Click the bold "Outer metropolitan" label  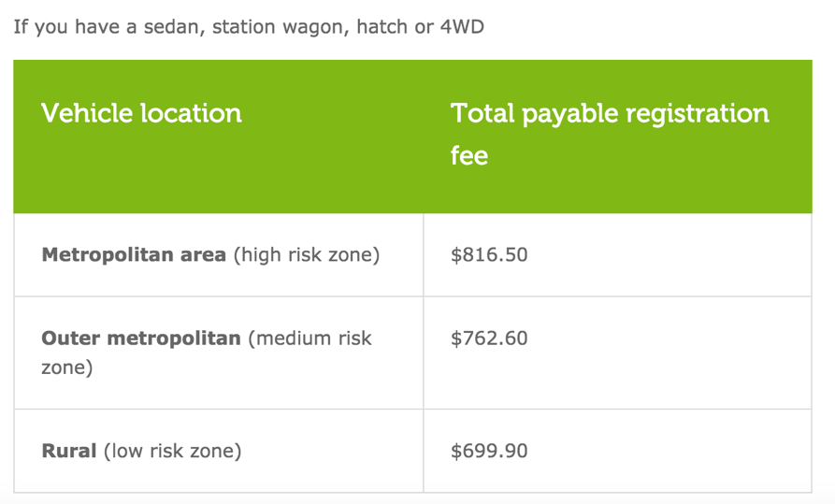click(141, 338)
